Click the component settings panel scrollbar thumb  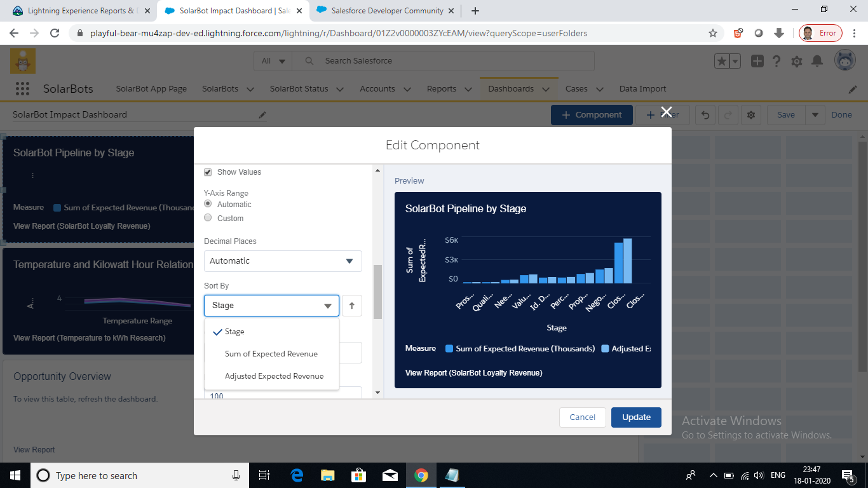[377, 292]
